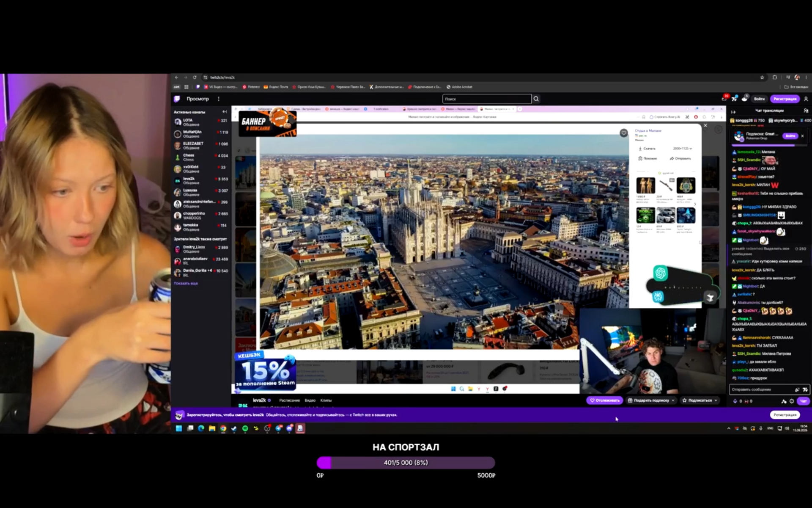
Task: Click the Войти login button
Action: (759, 99)
